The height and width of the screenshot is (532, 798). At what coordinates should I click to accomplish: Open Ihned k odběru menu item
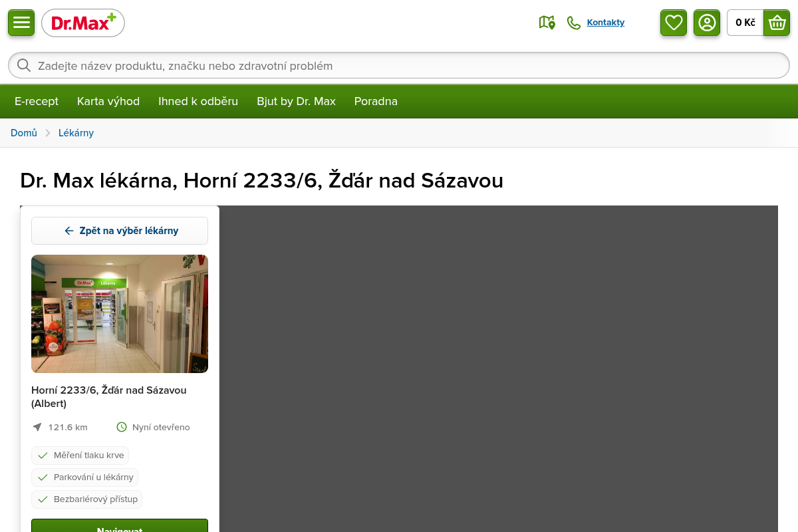click(198, 101)
